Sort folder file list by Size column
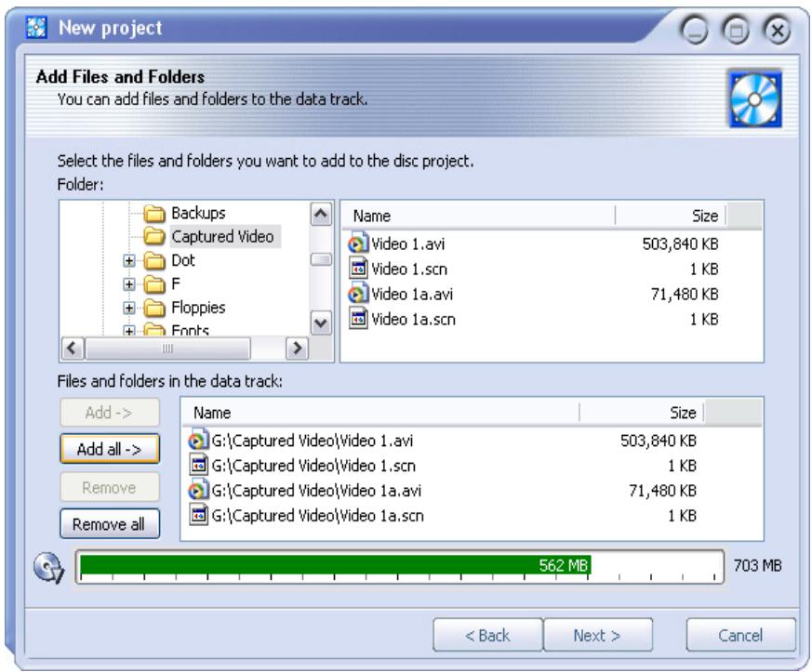812x672 pixels. click(670, 216)
